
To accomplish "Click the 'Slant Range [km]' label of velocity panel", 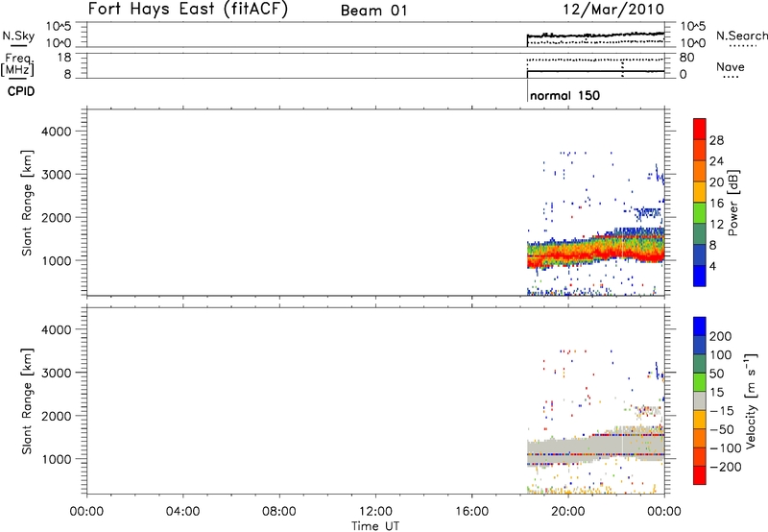I will coord(27,400).
